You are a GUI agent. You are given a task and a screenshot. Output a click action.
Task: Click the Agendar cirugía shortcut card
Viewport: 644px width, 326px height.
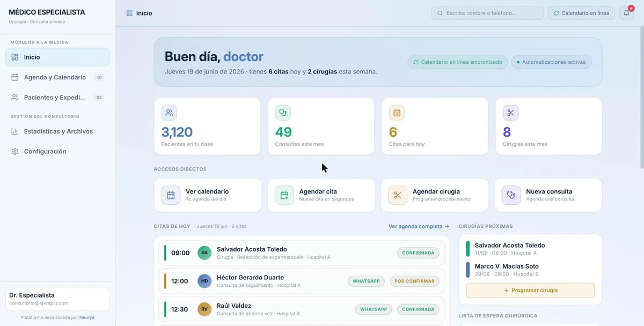tap(435, 195)
